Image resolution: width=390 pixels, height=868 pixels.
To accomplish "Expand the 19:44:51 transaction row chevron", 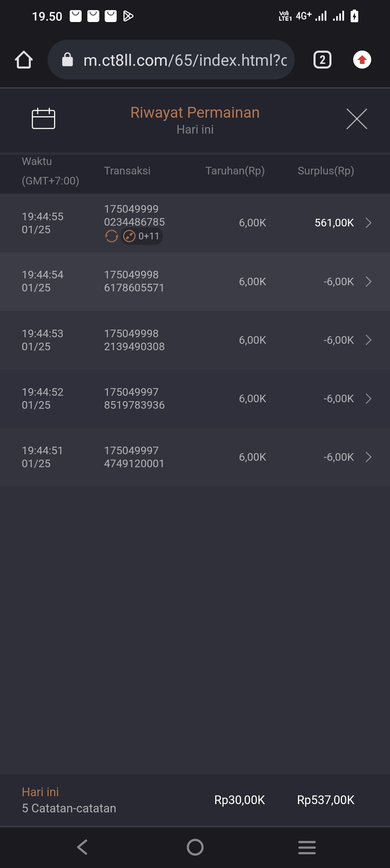I will pos(368,457).
